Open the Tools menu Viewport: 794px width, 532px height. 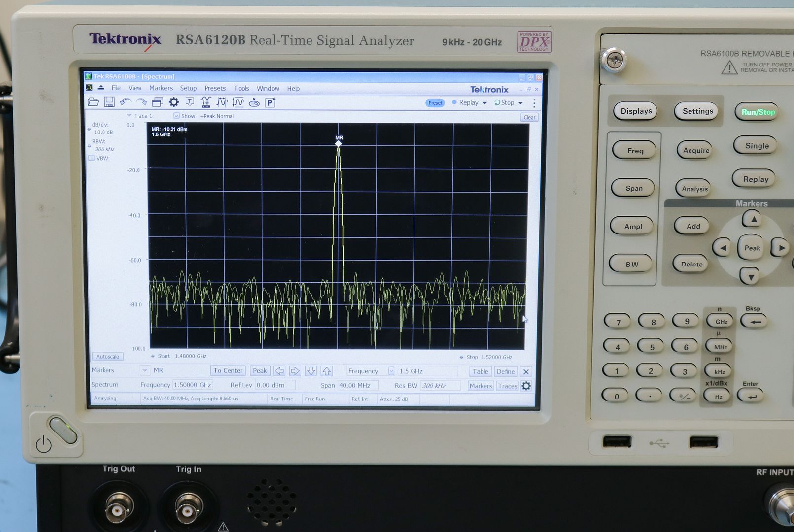(x=242, y=88)
